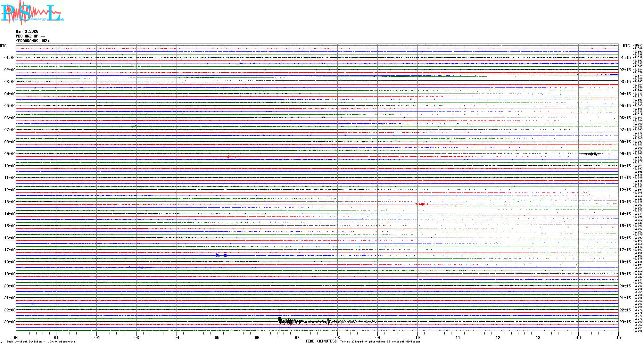Click the left 12:00 hour label

[10, 190]
